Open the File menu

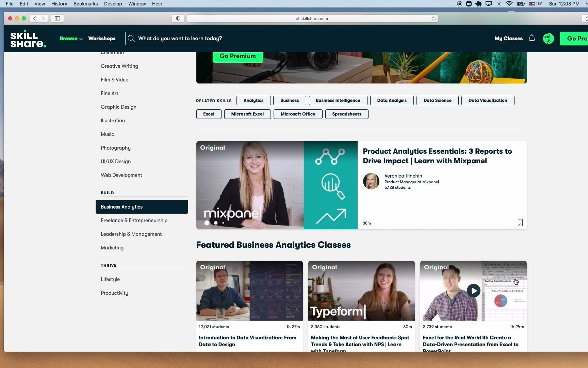(x=10, y=4)
